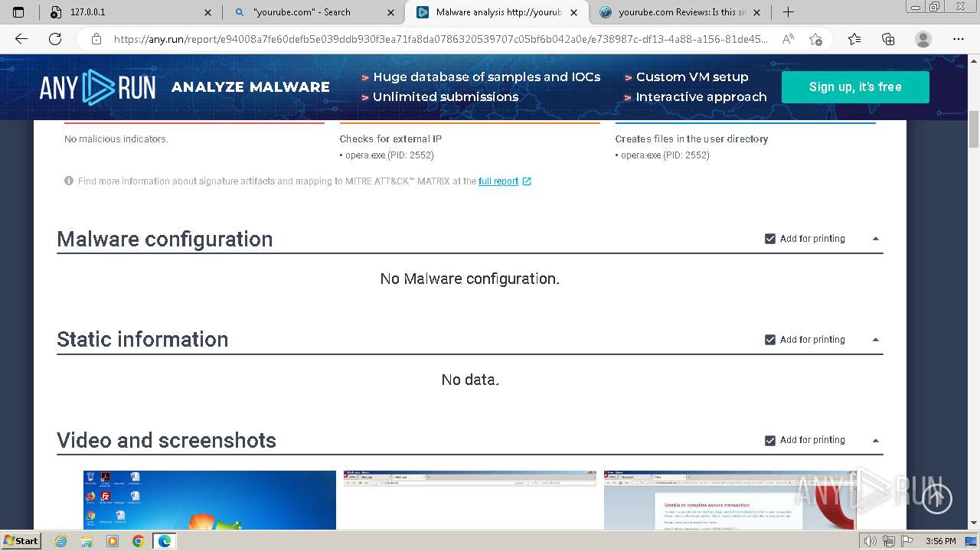The width and height of the screenshot is (980, 551).
Task: Click the Video and screenshots heading
Action: click(x=166, y=441)
